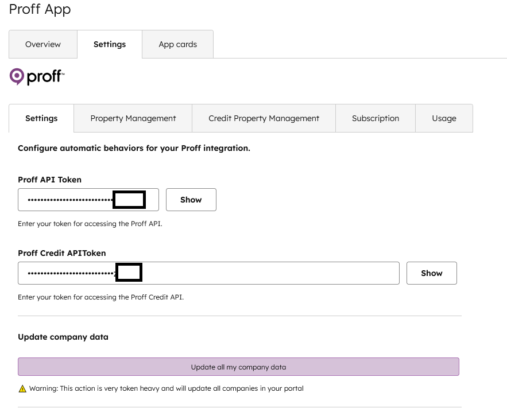Select the inner Settings sub-tab below the logo

pyautogui.click(x=41, y=118)
